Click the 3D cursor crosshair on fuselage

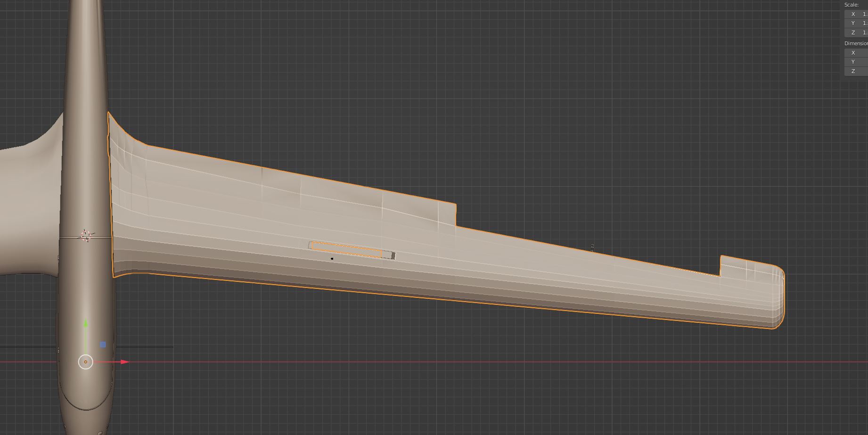click(x=86, y=235)
